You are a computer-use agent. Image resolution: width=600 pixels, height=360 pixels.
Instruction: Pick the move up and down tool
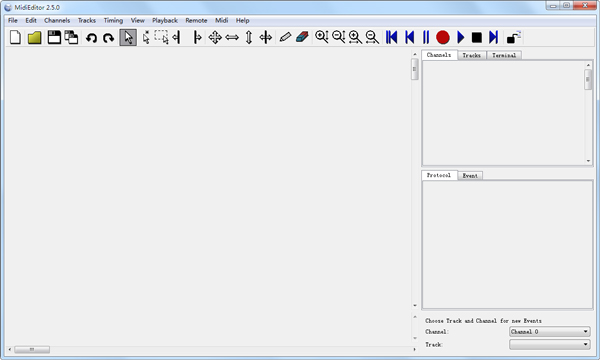(x=249, y=37)
